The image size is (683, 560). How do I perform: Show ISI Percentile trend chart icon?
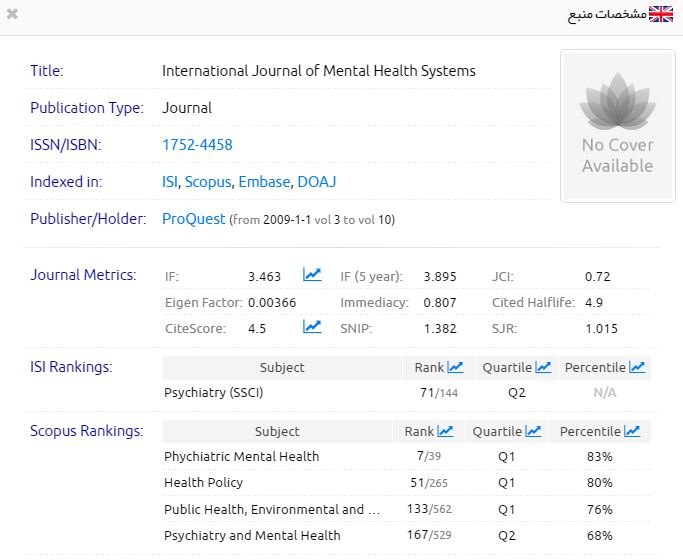637,368
